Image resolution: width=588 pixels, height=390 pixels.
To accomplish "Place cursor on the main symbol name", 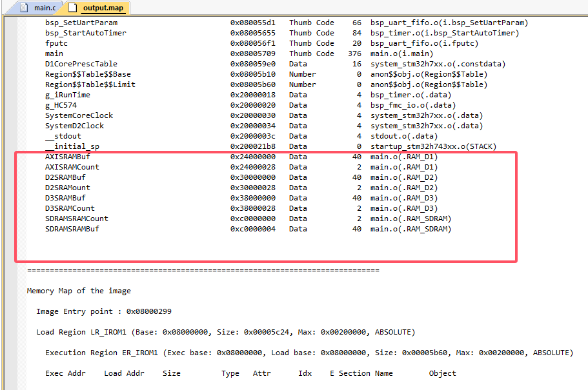I will tap(54, 54).
